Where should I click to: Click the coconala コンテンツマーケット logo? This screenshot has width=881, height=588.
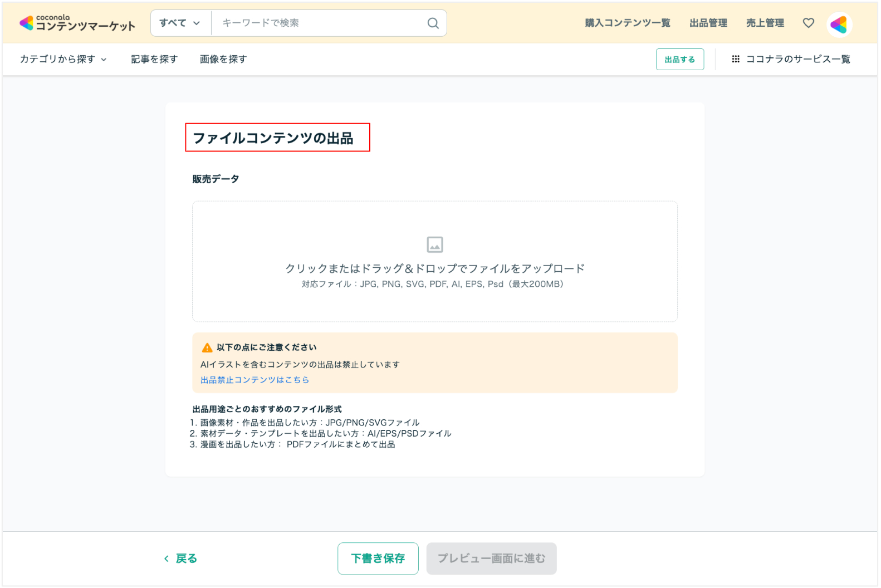77,23
